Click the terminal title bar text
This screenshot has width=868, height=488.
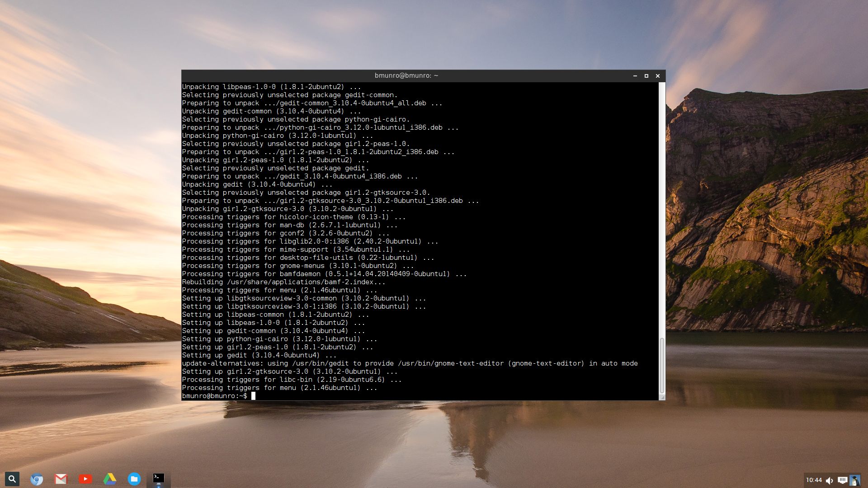(406, 75)
